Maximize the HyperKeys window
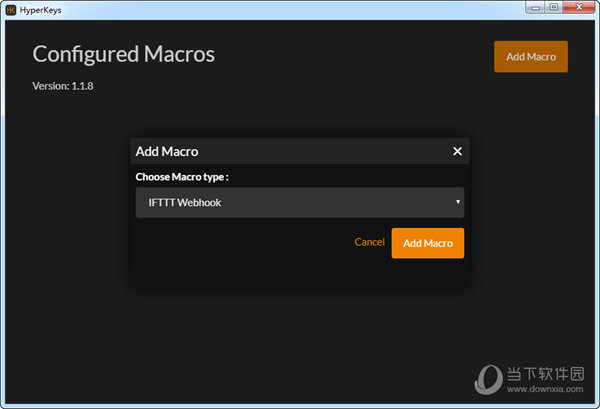The height and width of the screenshot is (409, 600). (x=553, y=7)
